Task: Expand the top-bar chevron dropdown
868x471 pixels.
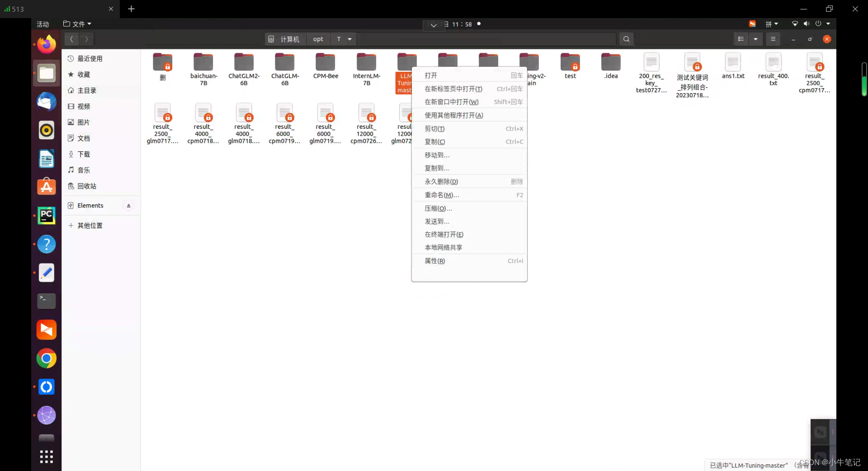Action: pyautogui.click(x=434, y=25)
